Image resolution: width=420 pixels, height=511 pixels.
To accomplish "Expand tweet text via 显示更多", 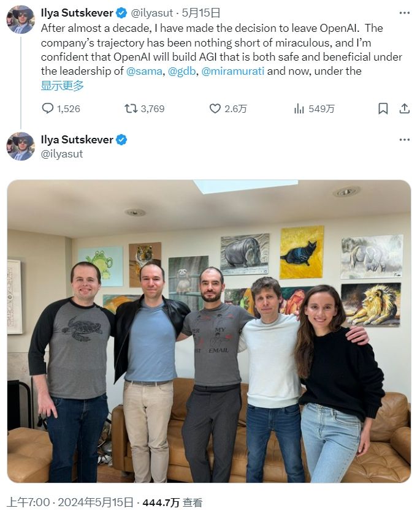I will pos(62,85).
